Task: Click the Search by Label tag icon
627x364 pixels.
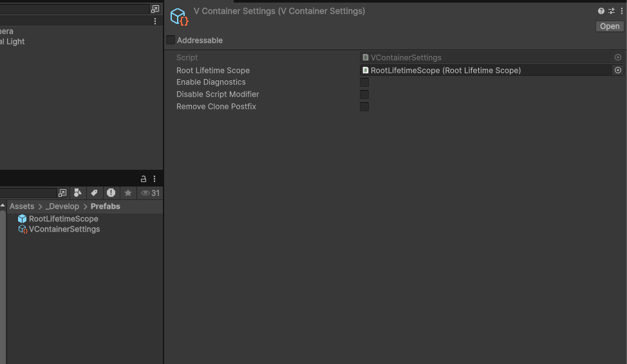Action: (94, 193)
